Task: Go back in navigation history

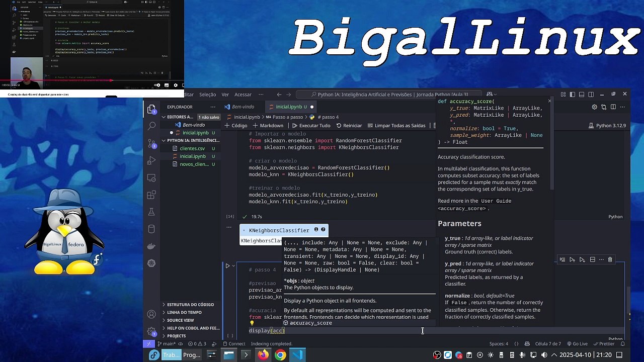Action: coord(279,94)
